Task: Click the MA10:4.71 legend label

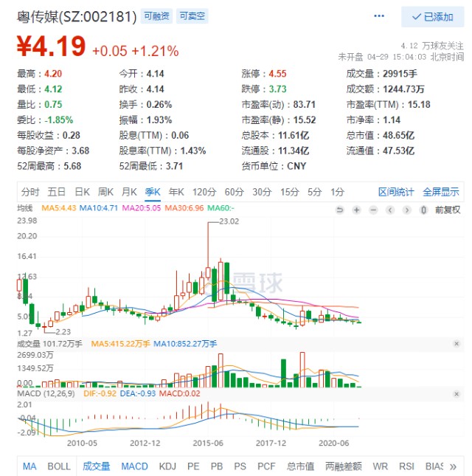Action: [x=98, y=208]
